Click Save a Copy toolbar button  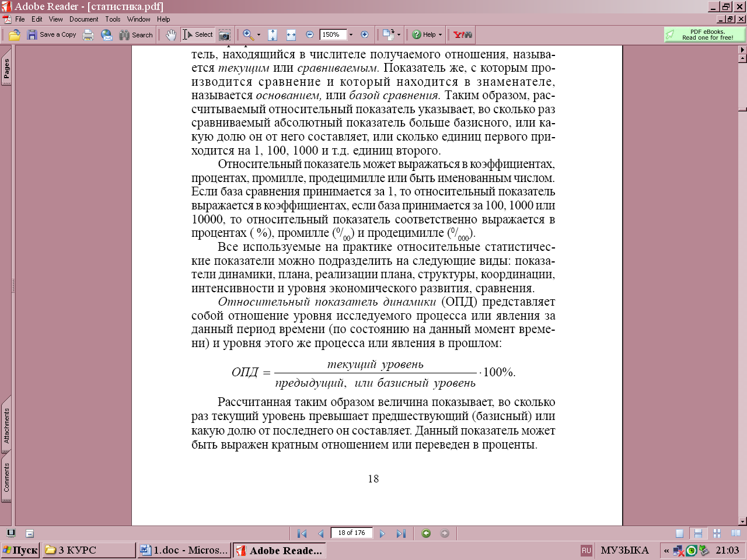(51, 35)
